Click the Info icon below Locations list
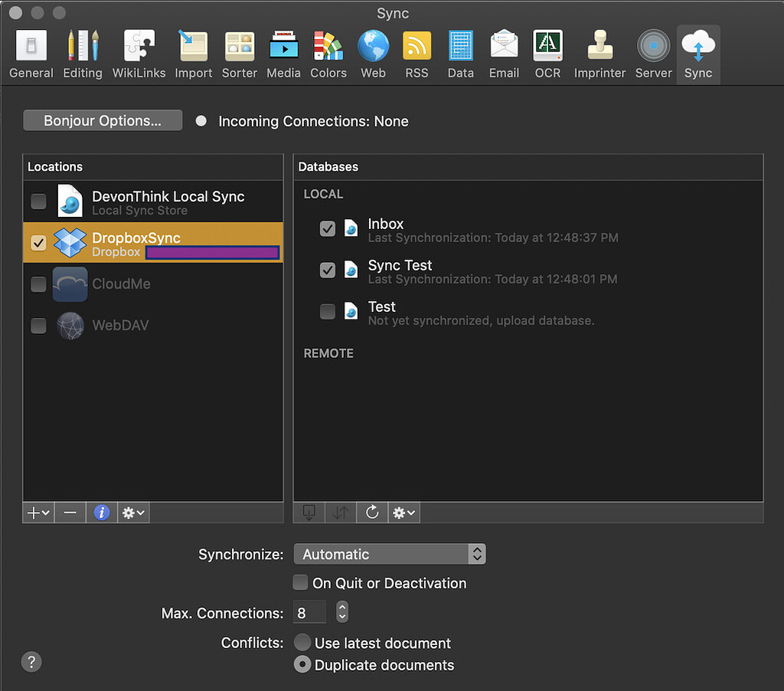Screen dimensions: 784x691 102,513
